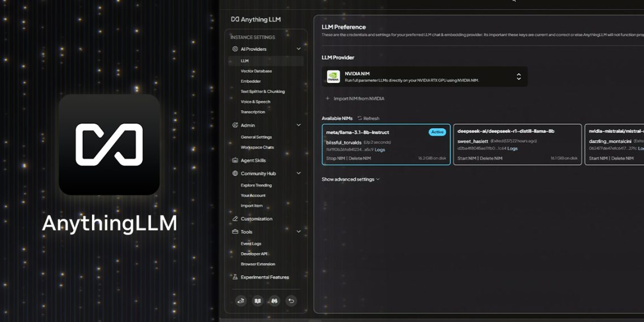Open Logs for sweet_haslett container
Image resolution: width=644 pixels, height=322 pixels.
tap(512, 149)
